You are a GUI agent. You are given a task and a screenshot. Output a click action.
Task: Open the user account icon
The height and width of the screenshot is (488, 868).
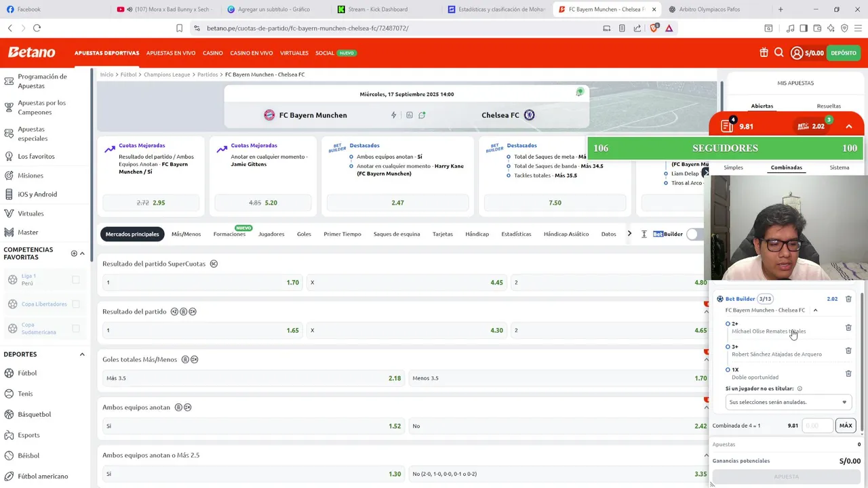click(x=797, y=53)
